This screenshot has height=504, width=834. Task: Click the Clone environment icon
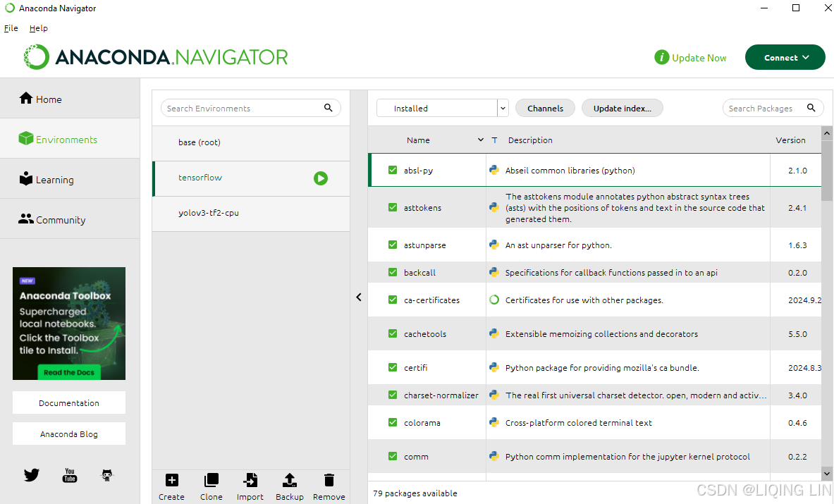click(211, 480)
